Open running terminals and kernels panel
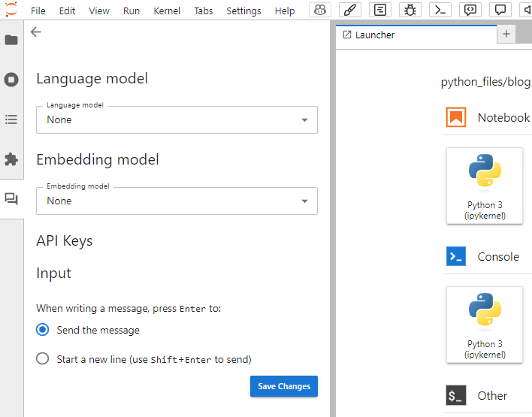 click(x=11, y=80)
